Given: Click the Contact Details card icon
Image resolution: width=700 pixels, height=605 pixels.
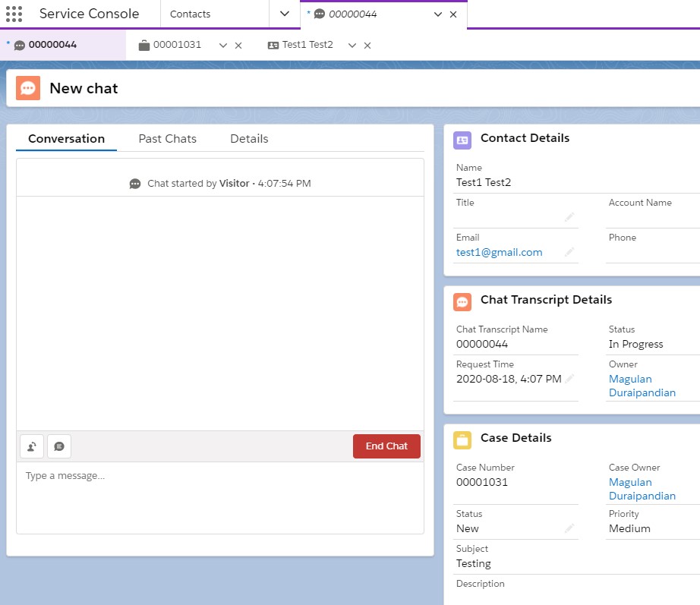Looking at the screenshot, I should (x=462, y=138).
